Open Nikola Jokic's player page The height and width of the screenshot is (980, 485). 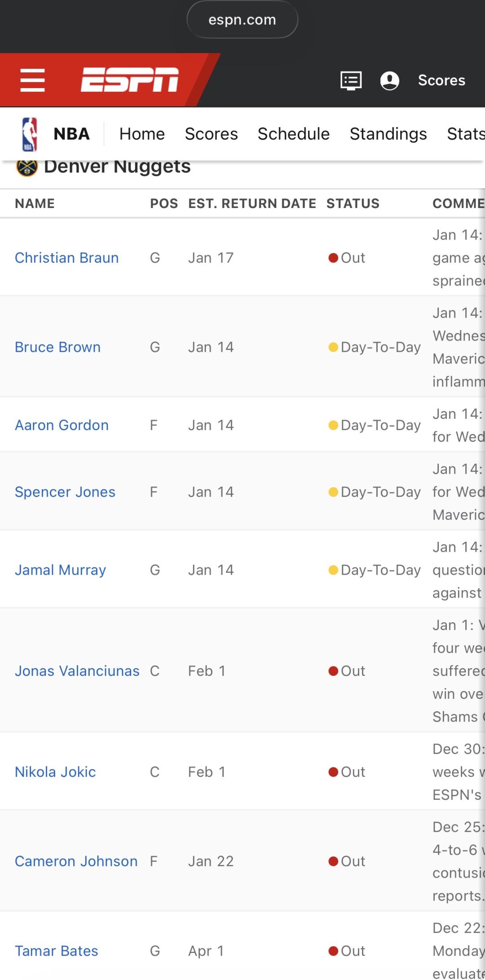click(x=55, y=772)
